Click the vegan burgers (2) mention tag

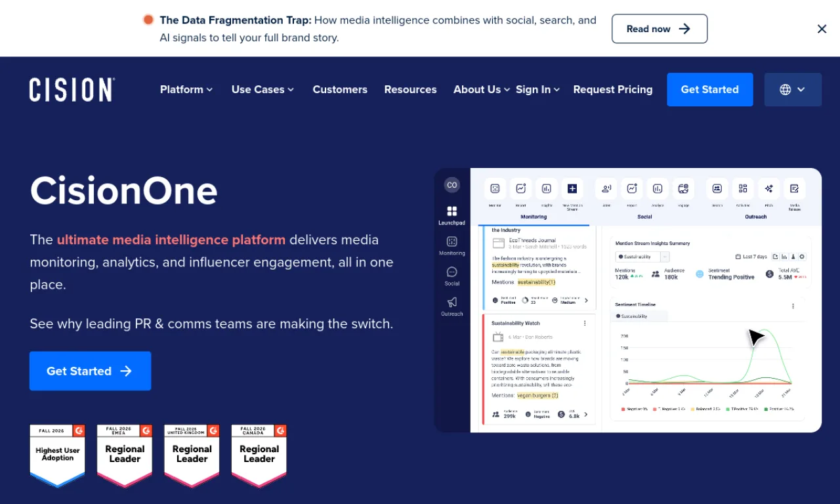[x=537, y=396]
